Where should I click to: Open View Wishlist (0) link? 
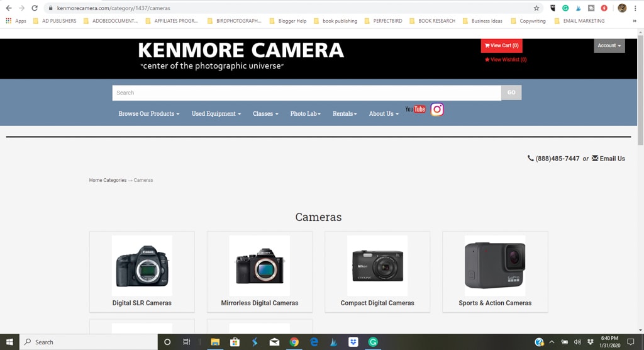pyautogui.click(x=505, y=60)
